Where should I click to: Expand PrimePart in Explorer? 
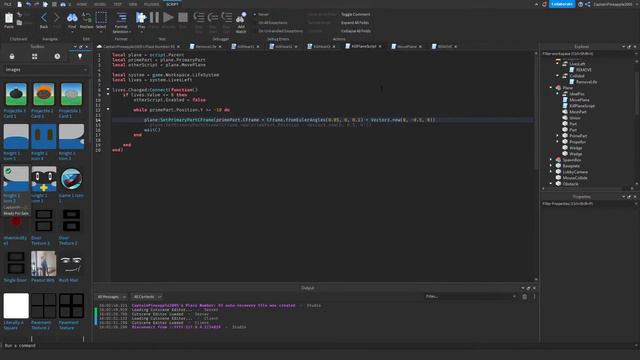point(558,136)
